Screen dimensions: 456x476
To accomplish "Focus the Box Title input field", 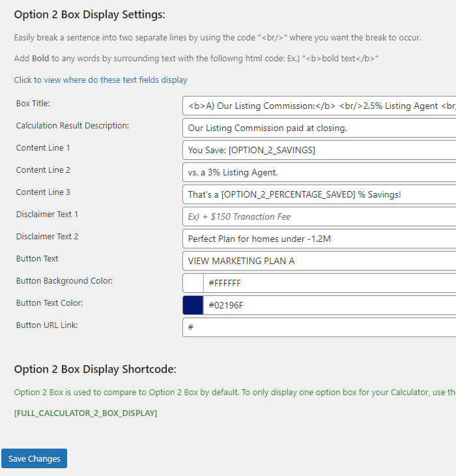I will coord(319,106).
